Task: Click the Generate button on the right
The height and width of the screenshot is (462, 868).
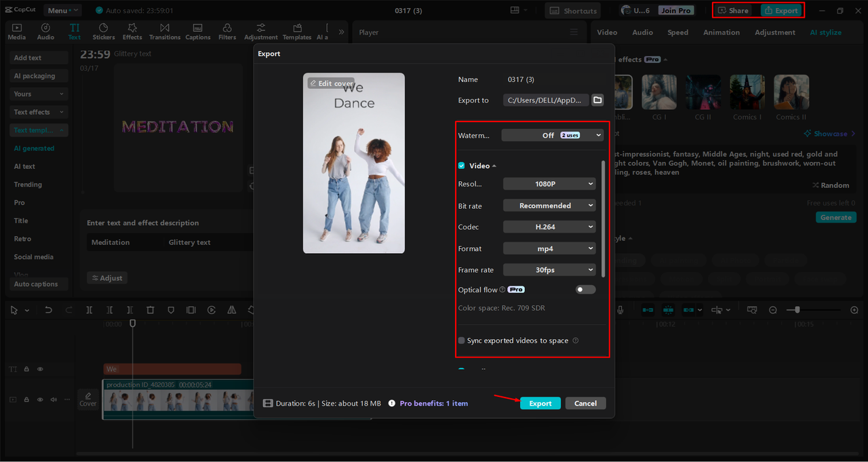Action: [836, 217]
